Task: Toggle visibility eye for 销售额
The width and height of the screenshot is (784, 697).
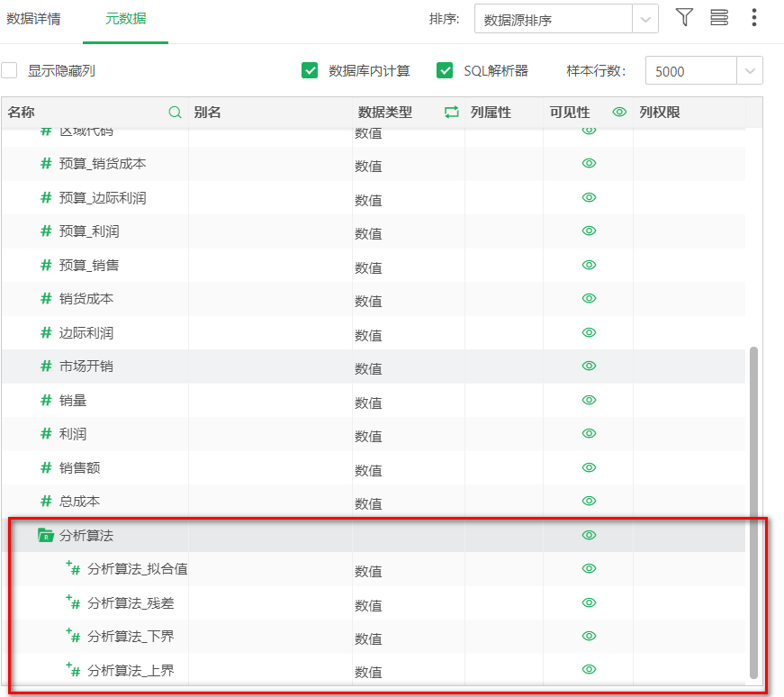Action: [589, 467]
